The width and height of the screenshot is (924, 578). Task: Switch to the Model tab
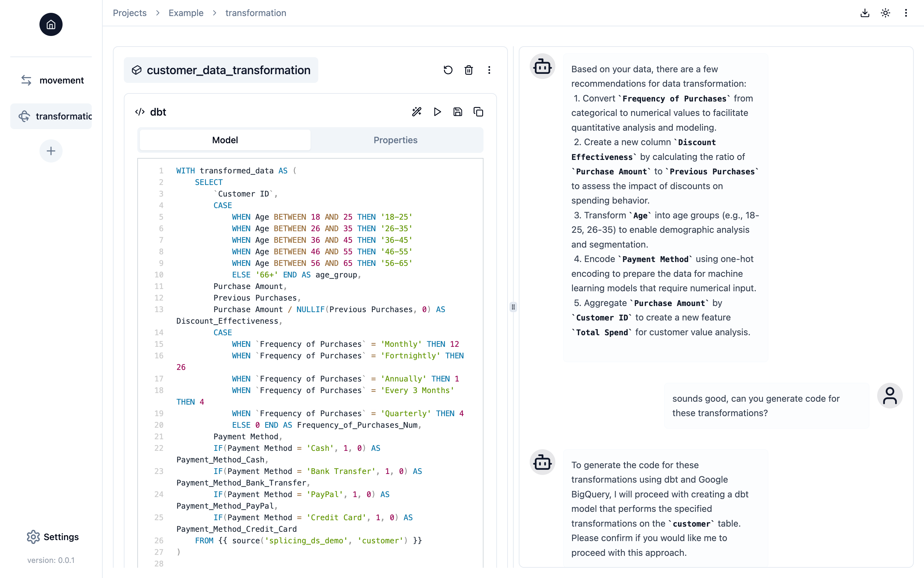(x=225, y=140)
